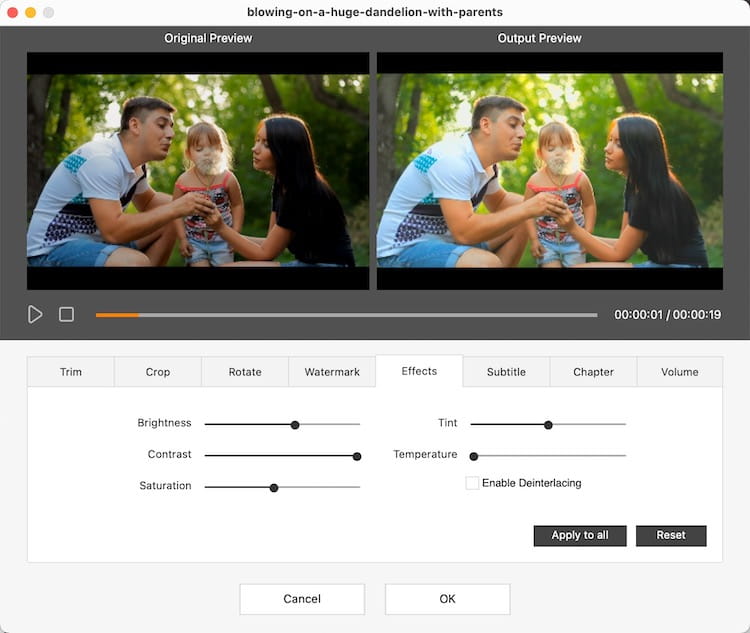Click the Saturation slider handle
Viewport: 750px width, 633px height.
coord(274,488)
